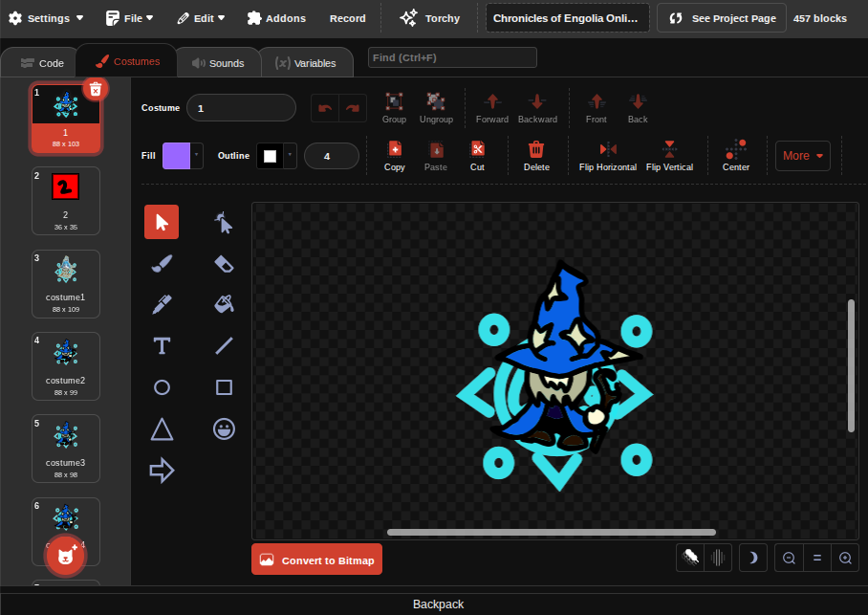Move selection Forward one layer
This screenshot has width=868, height=615.
(x=492, y=108)
